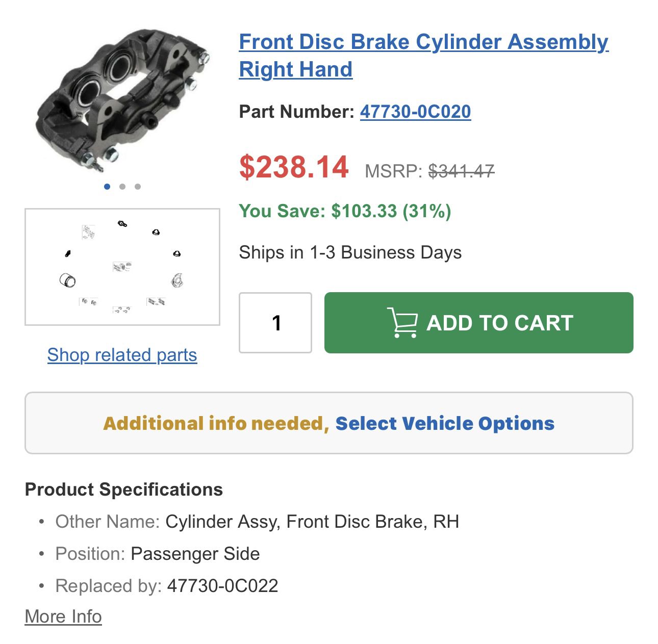Click the shopping cart icon inside ADD TO CART
The width and height of the screenshot is (658, 644).
403,322
